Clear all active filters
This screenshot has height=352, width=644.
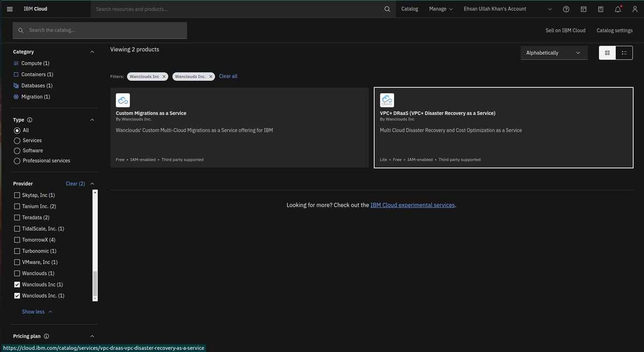[228, 77]
